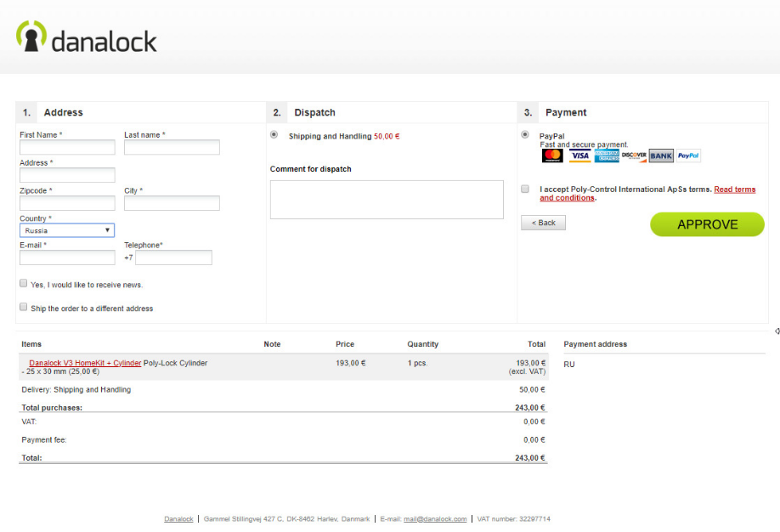Select the PayPal payment radio button
Screen dimensions: 780x532
tap(525, 134)
